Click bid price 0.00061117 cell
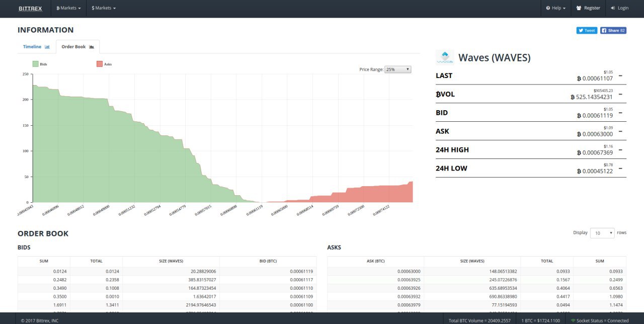Image resolution: width=644 pixels, height=324 pixels. coord(268,279)
